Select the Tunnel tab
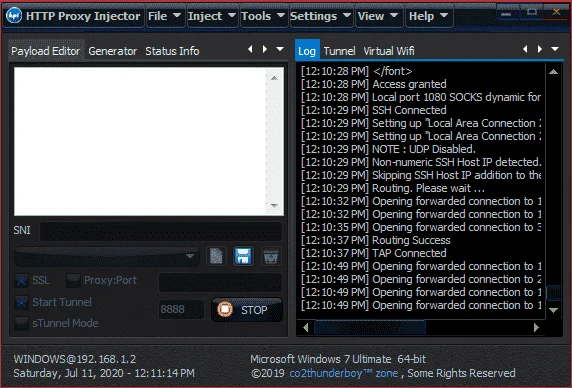The width and height of the screenshot is (572, 388). pos(339,51)
